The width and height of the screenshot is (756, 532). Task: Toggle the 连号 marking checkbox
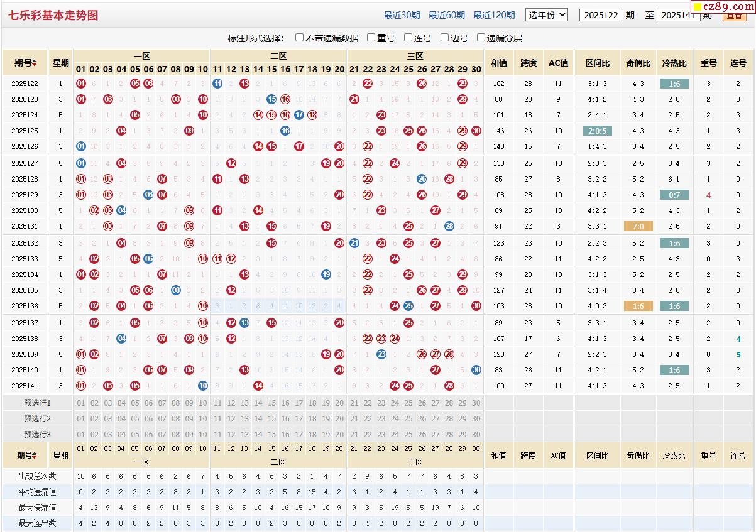(x=408, y=38)
